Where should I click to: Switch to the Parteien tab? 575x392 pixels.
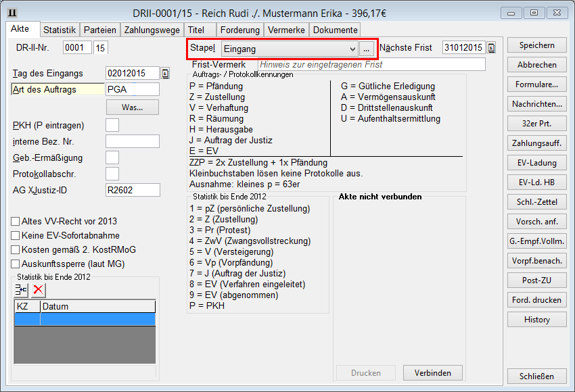tap(100, 30)
